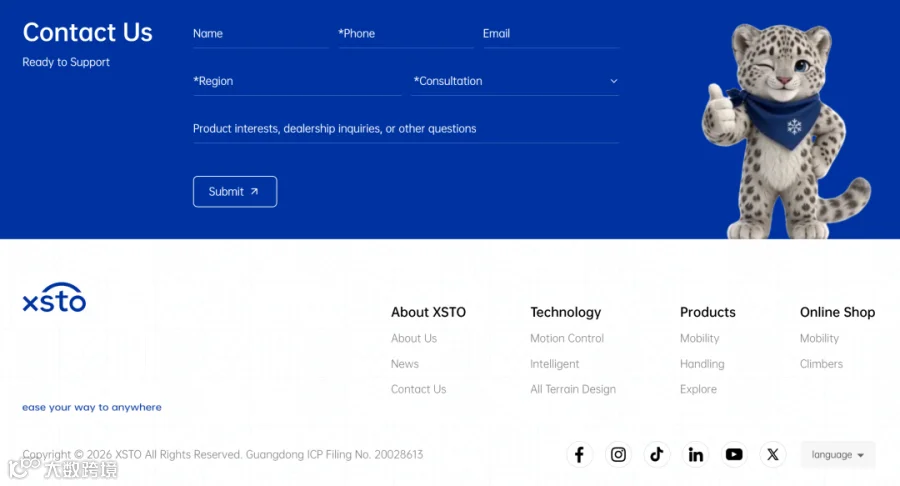The image size is (900, 486).
Task: Submit the contact form
Action: pyautogui.click(x=235, y=192)
